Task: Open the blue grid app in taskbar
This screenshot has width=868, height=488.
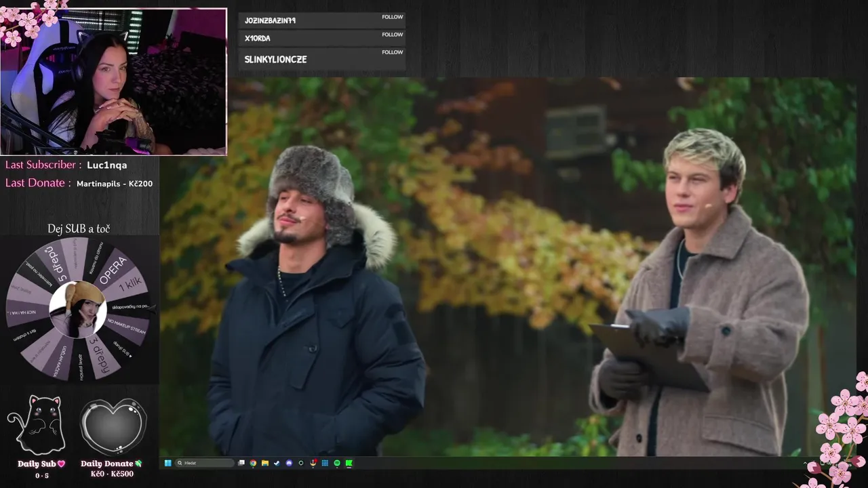Action: click(325, 463)
